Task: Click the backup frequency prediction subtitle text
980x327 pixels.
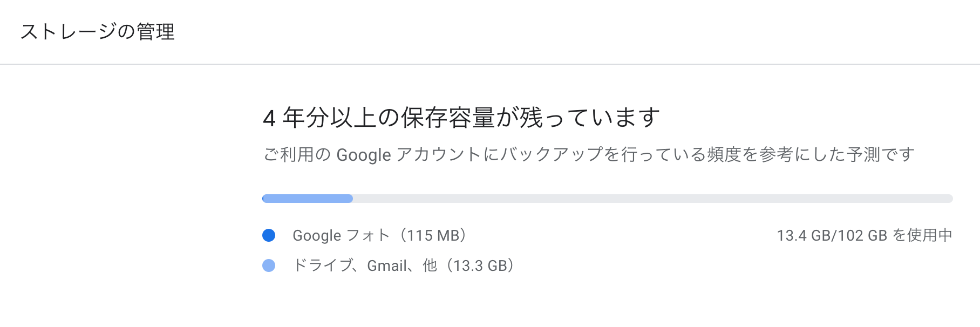Action: point(589,155)
